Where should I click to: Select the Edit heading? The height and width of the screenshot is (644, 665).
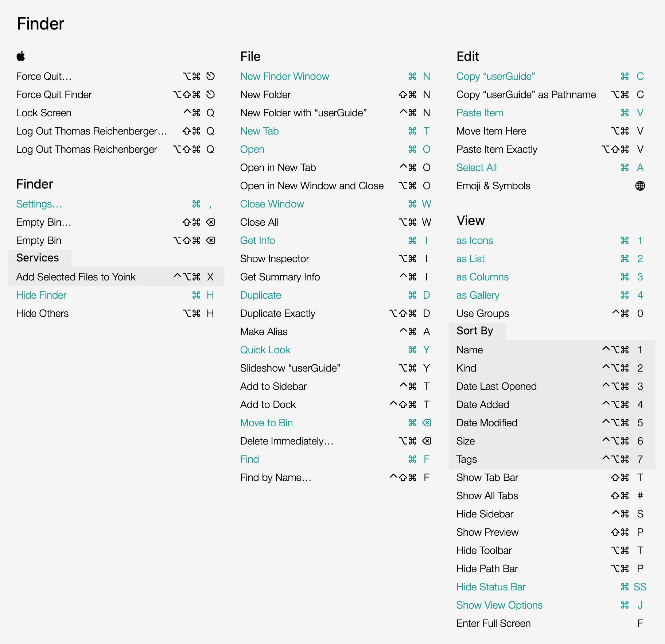click(x=468, y=56)
